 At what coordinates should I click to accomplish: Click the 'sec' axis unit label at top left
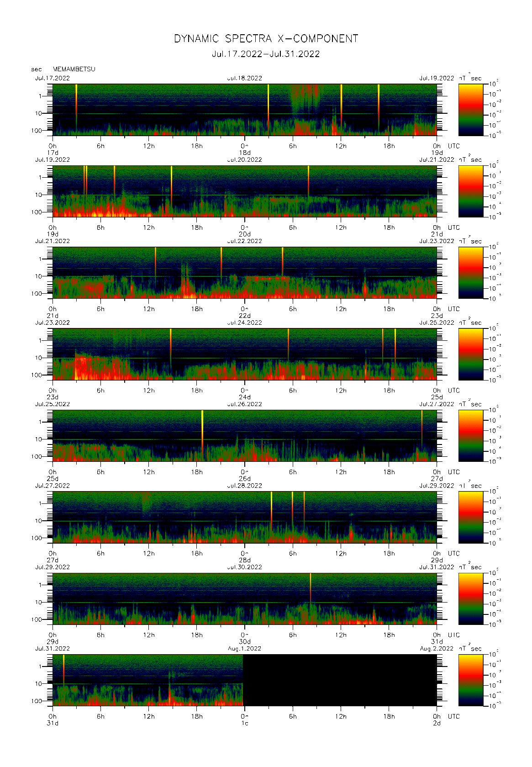click(x=37, y=69)
